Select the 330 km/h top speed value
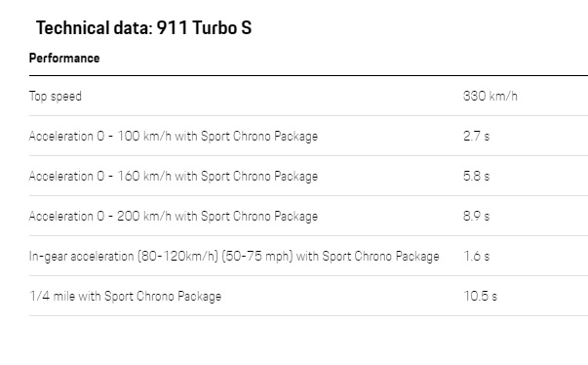Image resolution: width=588 pixels, height=365 pixels. (490, 96)
